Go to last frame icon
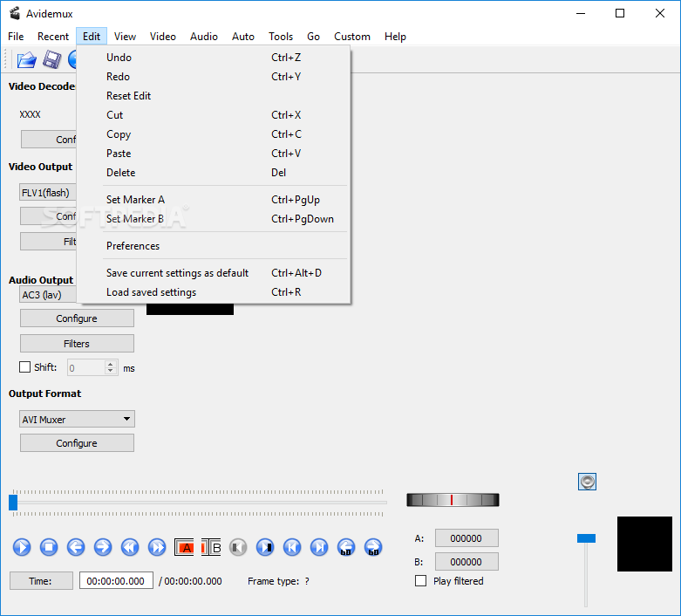 [319, 547]
